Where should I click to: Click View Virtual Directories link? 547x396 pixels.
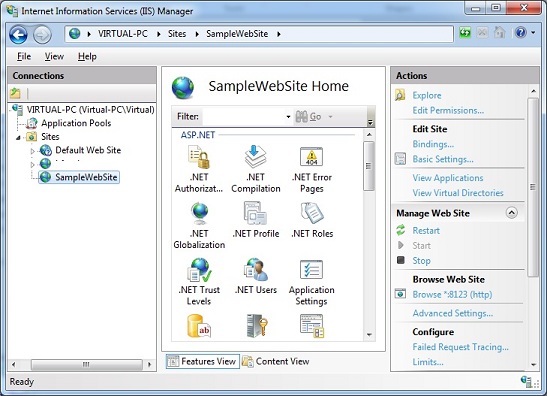[458, 193]
